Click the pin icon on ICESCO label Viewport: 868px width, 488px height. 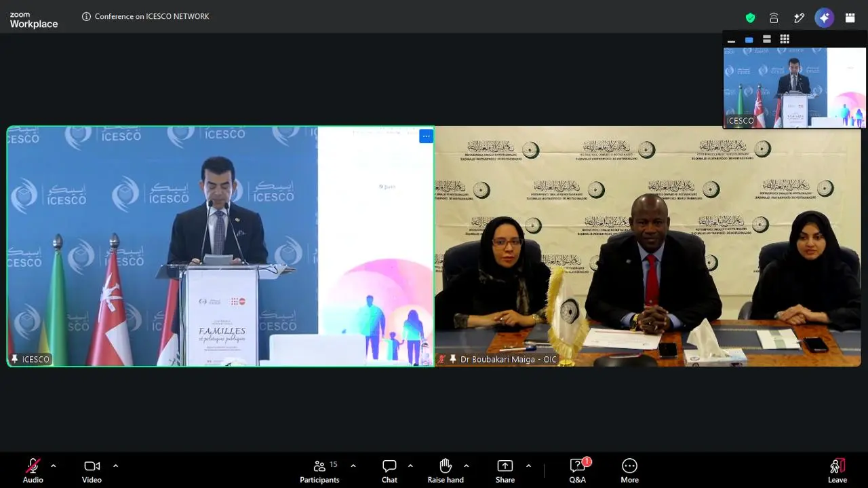14,359
